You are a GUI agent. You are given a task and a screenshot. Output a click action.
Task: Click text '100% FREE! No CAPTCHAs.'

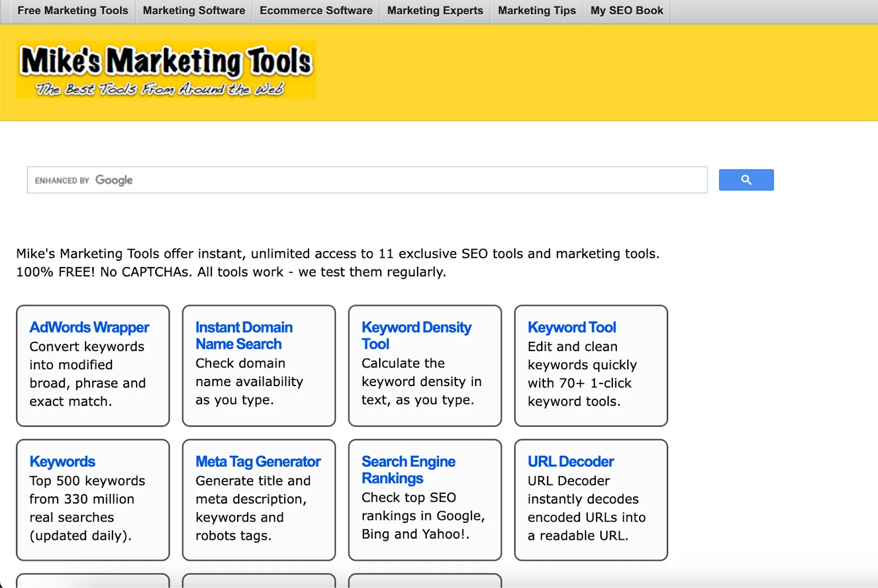click(104, 272)
